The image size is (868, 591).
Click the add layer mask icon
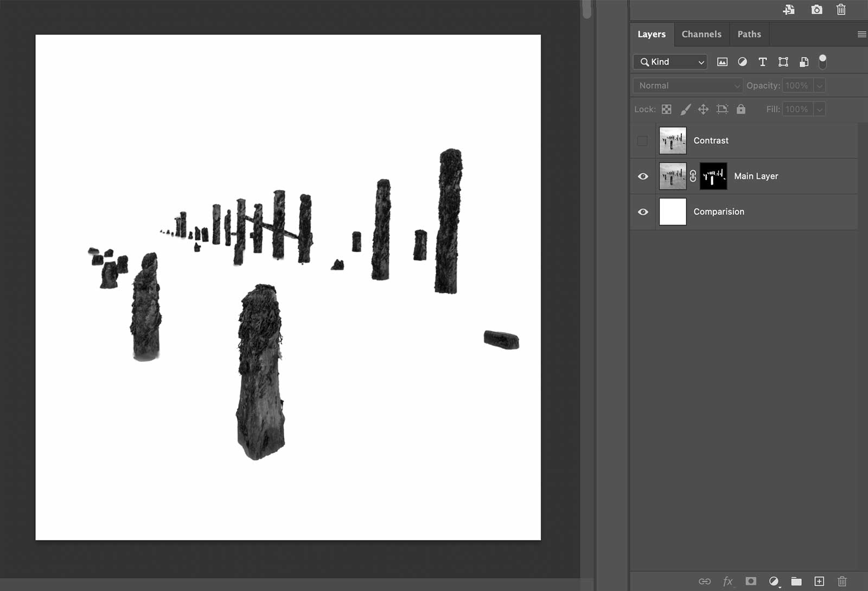(x=751, y=581)
